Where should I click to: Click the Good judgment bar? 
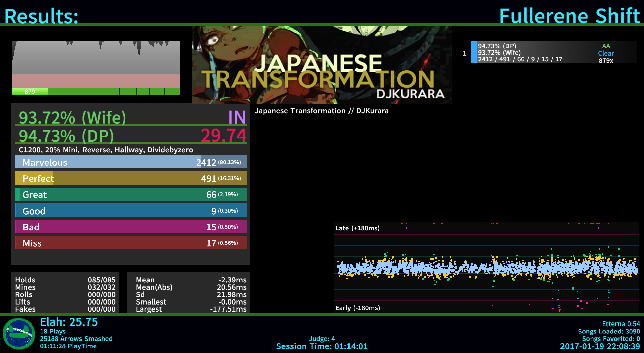130,211
